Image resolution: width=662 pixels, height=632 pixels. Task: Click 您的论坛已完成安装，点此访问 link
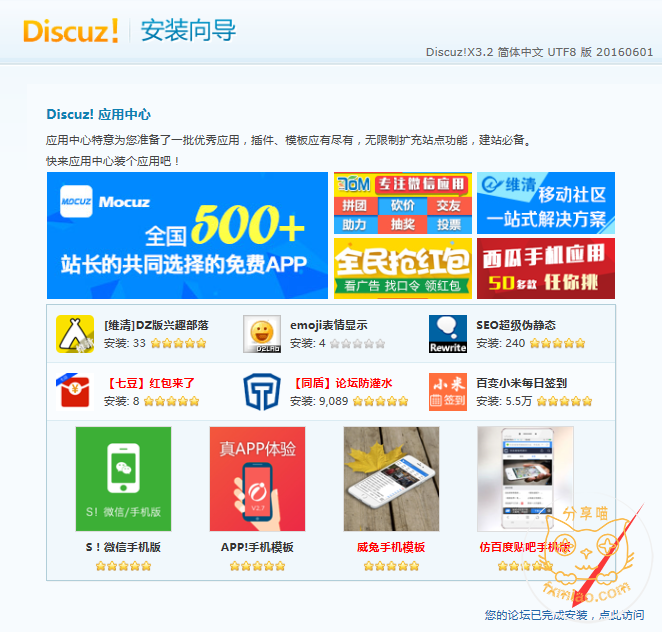point(564,615)
